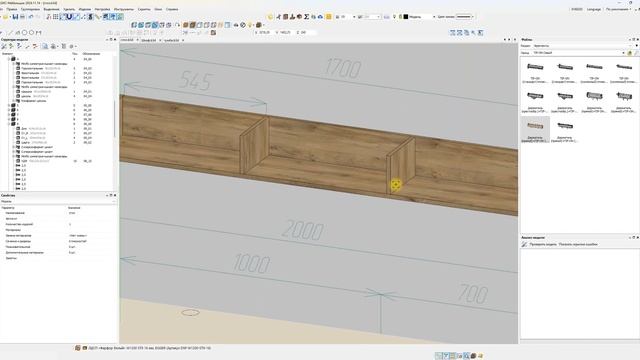Toggle the highlighted U-shaped toolbar button
Screen dimensions: 640x360
[x=69, y=17]
